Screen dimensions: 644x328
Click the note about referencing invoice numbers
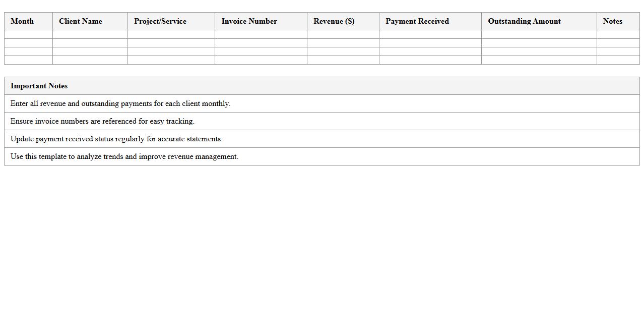point(102,121)
